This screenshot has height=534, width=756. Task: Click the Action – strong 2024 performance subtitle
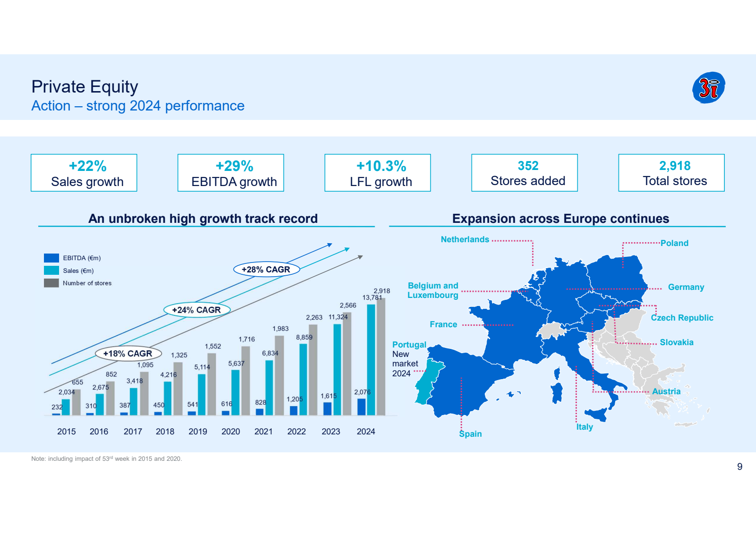(x=138, y=106)
